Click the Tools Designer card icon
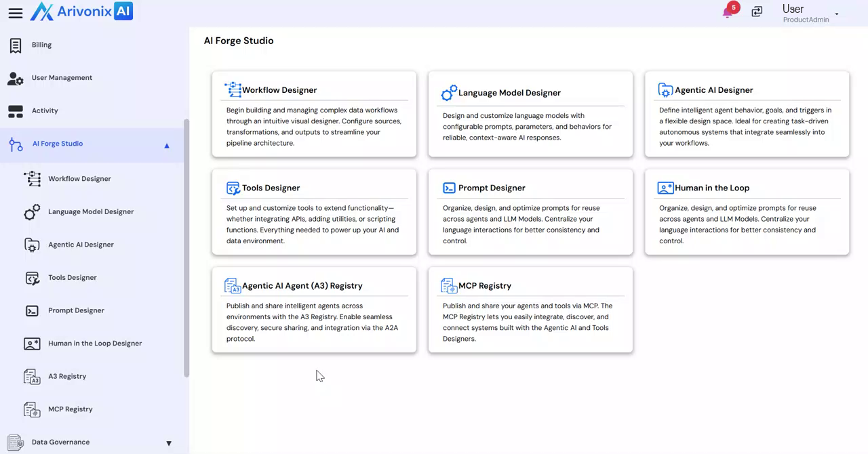Image resolution: width=868 pixels, height=454 pixels. [233, 188]
